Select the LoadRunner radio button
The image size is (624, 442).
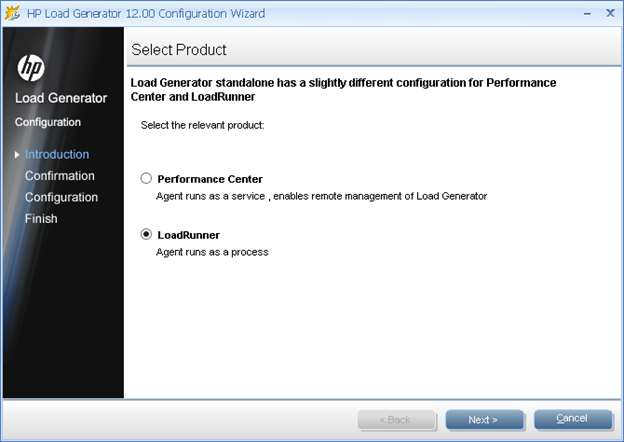click(146, 234)
